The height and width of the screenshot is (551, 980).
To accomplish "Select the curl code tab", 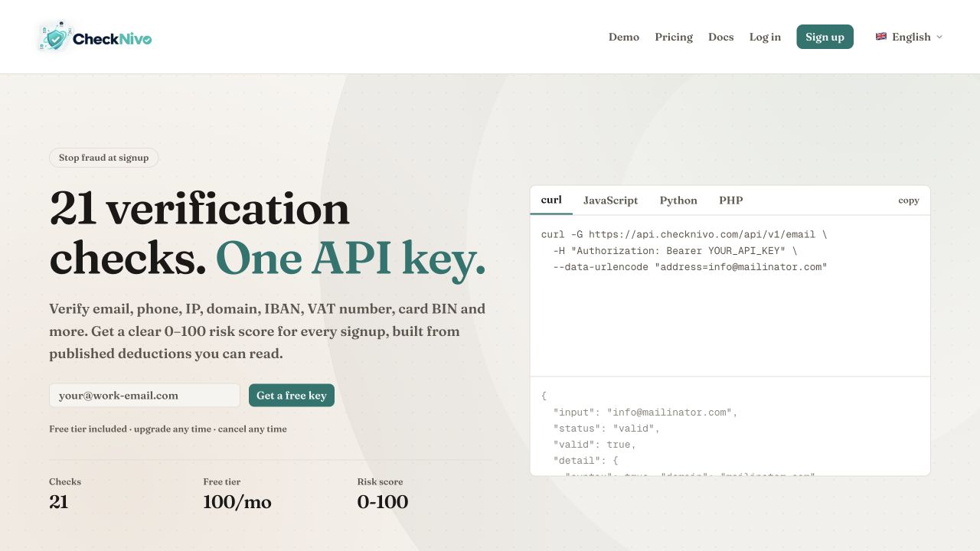I will 551,200.
